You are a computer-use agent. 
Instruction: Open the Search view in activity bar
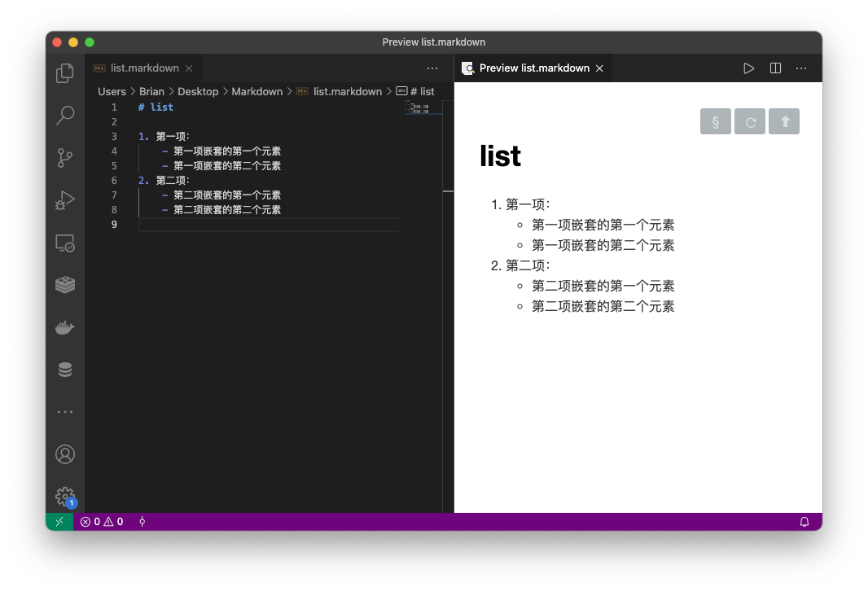[65, 115]
